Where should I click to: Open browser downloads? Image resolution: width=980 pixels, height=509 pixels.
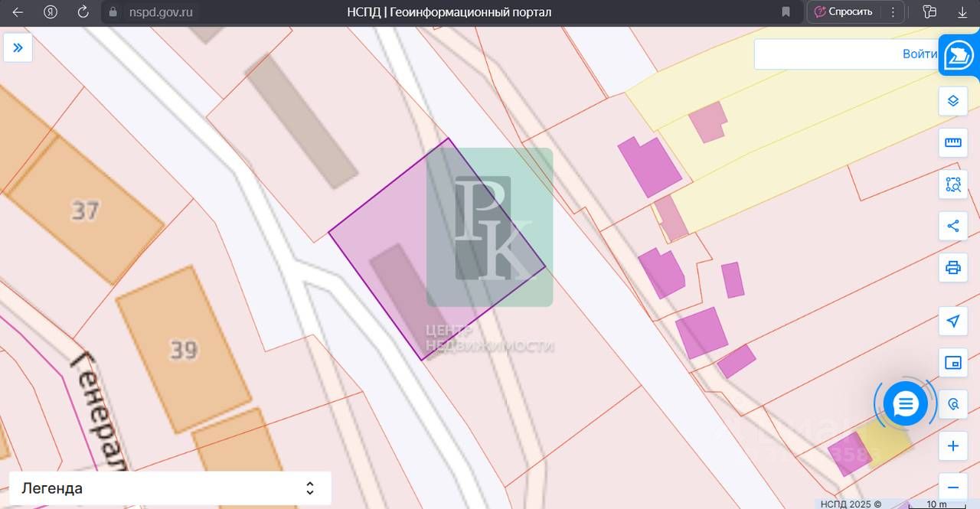[x=962, y=12]
